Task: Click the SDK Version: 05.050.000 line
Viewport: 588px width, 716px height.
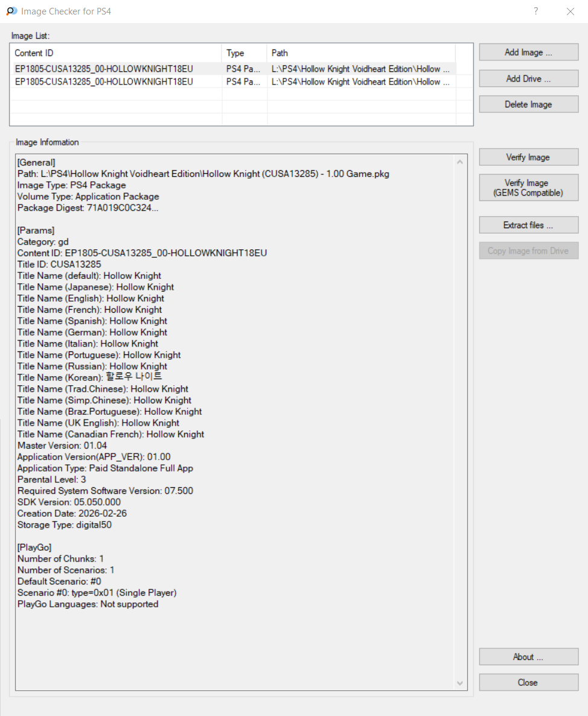Action: click(x=69, y=502)
